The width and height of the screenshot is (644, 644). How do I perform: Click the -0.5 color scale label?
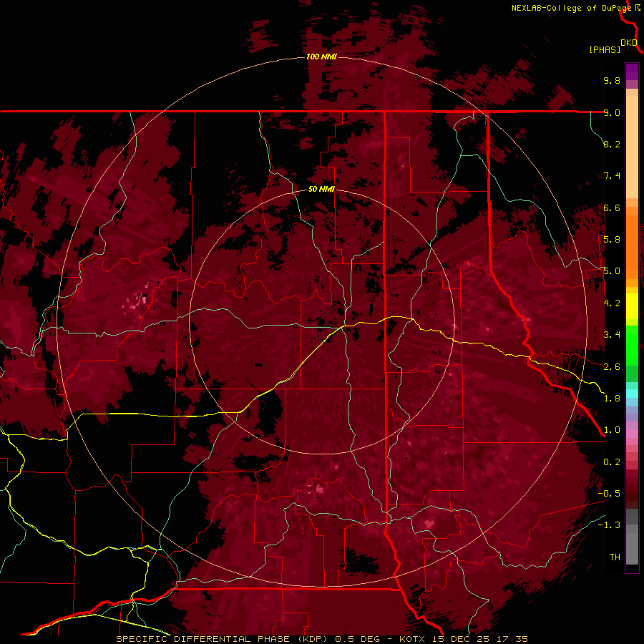(609, 494)
